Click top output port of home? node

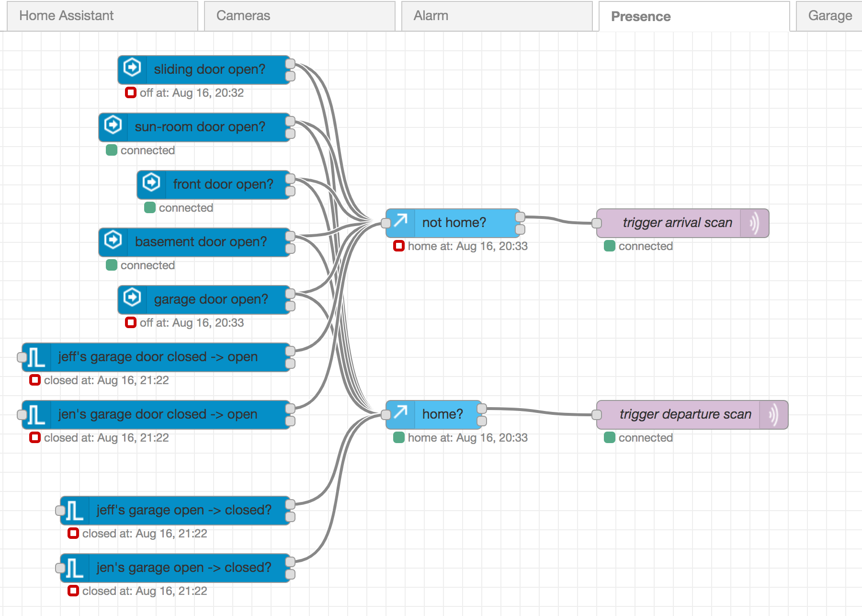(482, 409)
